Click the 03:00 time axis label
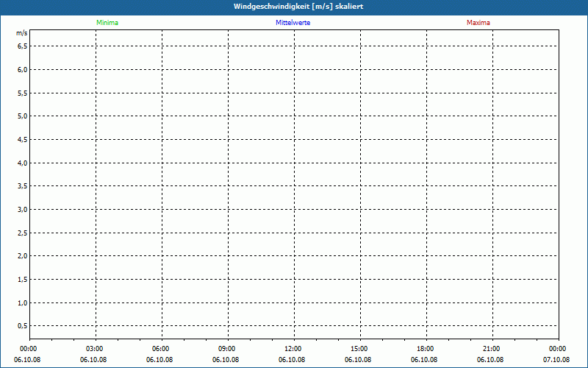This screenshot has height=368, width=588. (x=95, y=349)
